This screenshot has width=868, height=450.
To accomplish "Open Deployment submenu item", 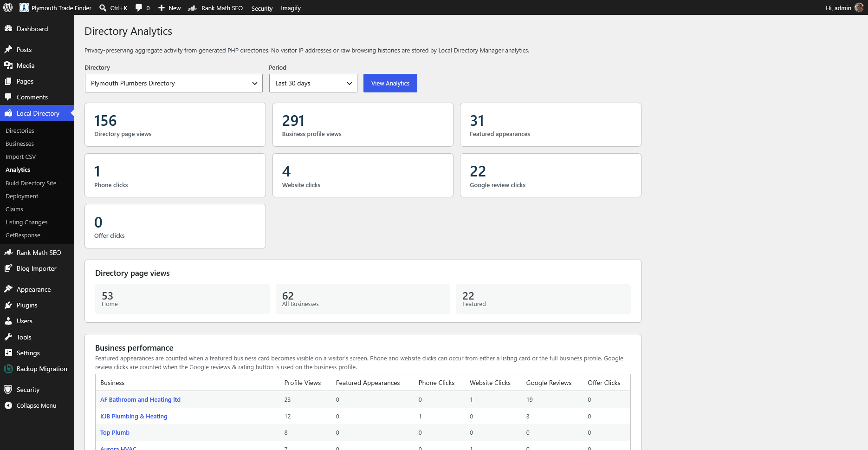I will pos(22,196).
